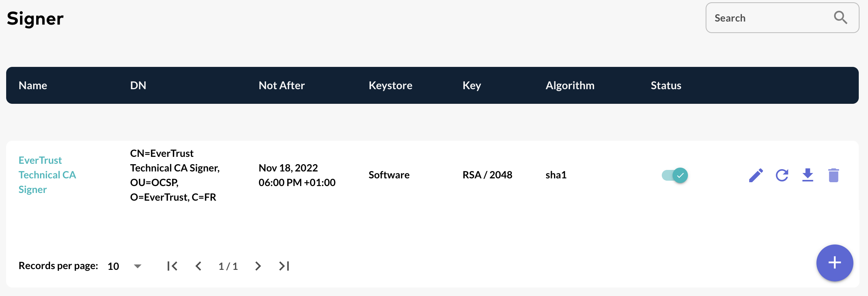This screenshot has height=296, width=868.
Task: Create a new signer with plus button
Action: 834,263
